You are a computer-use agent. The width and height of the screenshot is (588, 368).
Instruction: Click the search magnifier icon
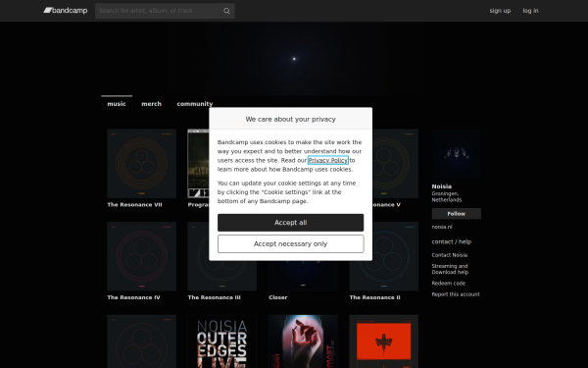tap(226, 11)
